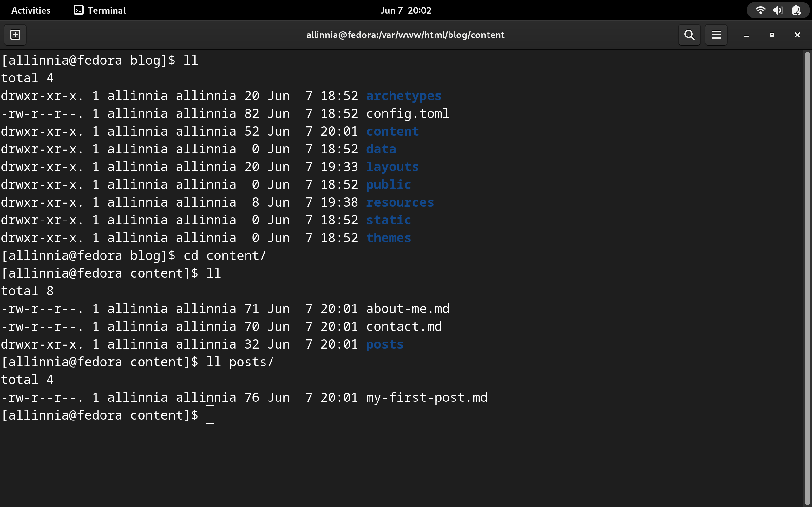Minimize the terminal window

tap(746, 35)
